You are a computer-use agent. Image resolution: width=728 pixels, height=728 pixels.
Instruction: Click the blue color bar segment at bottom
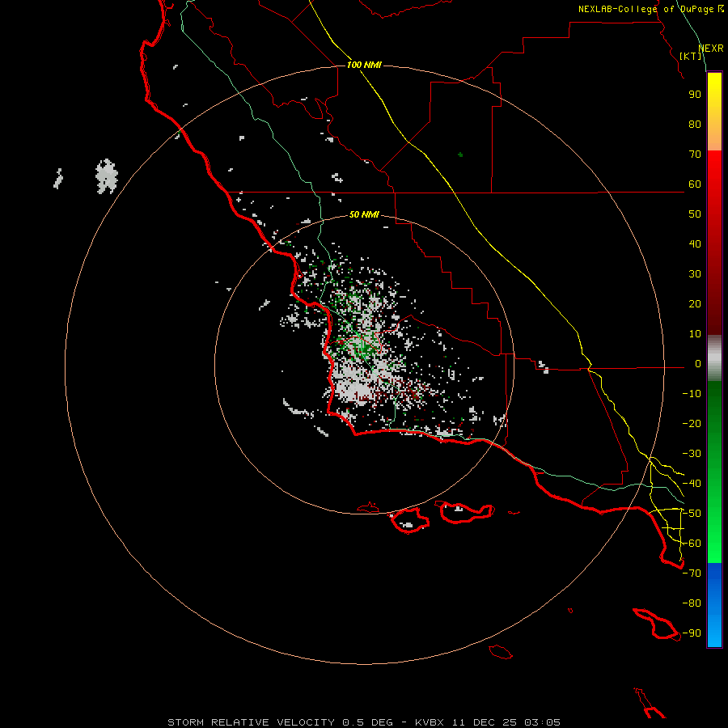tap(714, 605)
